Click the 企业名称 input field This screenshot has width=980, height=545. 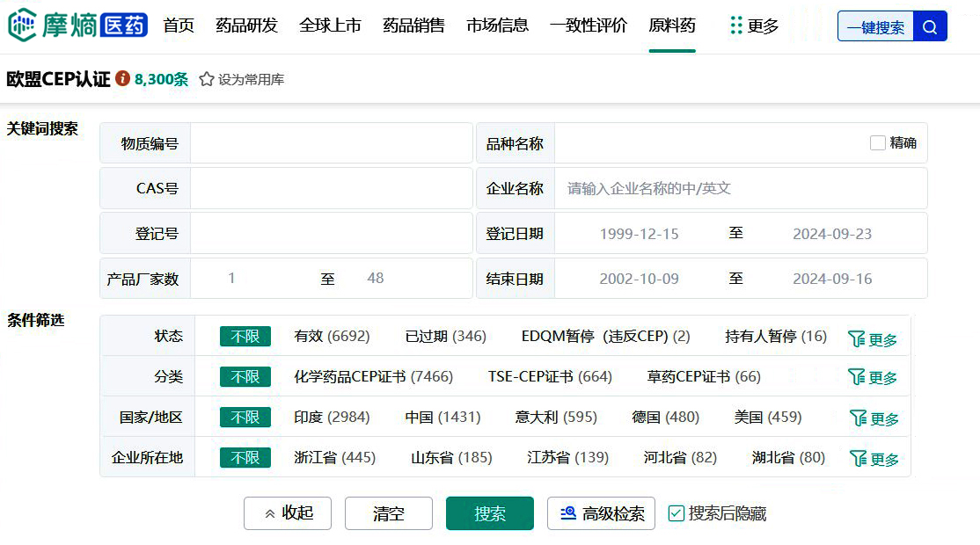tap(739, 188)
